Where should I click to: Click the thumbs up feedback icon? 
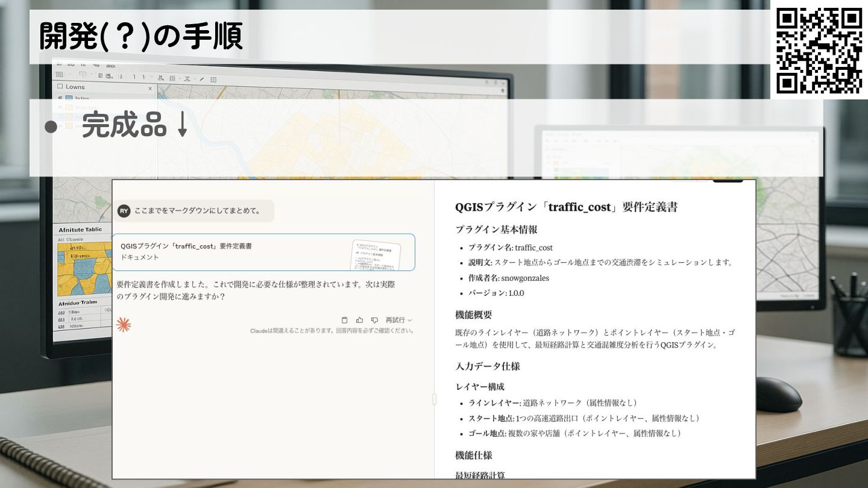(360, 320)
